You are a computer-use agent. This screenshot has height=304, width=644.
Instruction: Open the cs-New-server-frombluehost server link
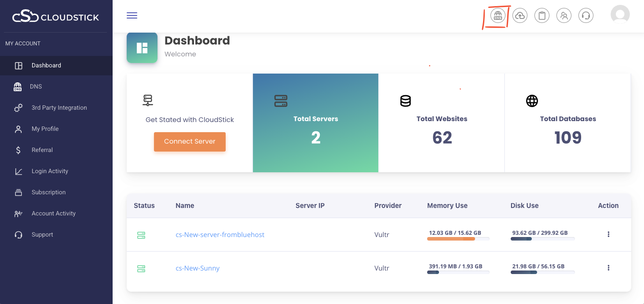(x=220, y=234)
